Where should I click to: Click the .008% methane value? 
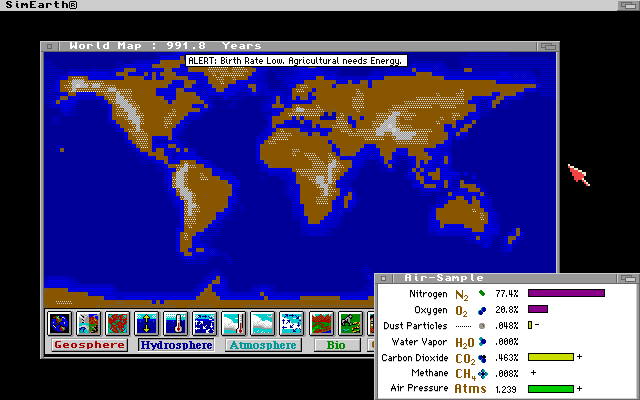click(x=507, y=373)
